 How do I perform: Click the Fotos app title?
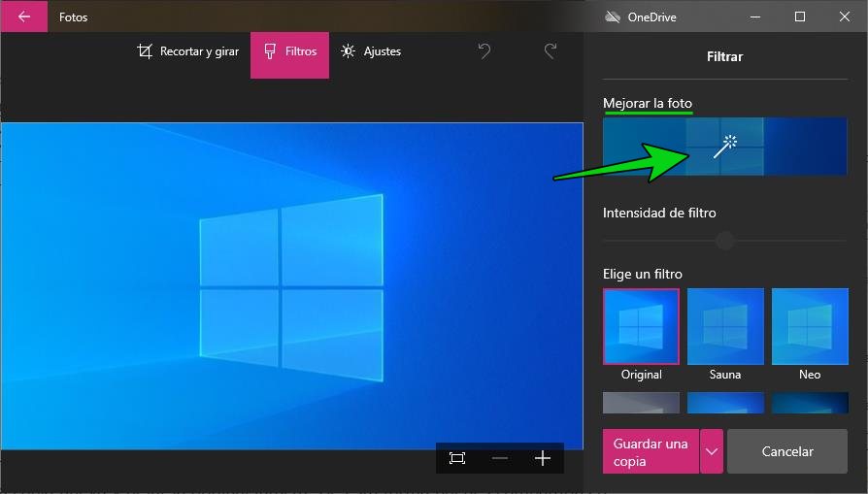click(x=73, y=17)
